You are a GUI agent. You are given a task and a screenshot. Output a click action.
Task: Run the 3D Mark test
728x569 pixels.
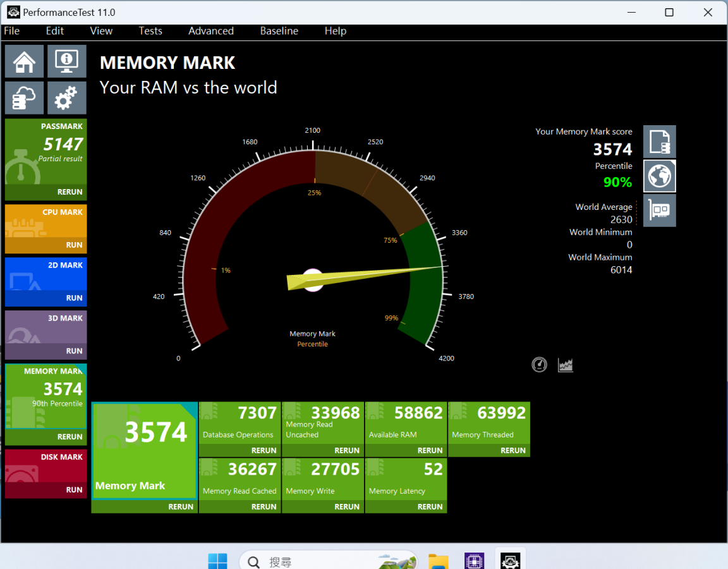[x=46, y=351]
